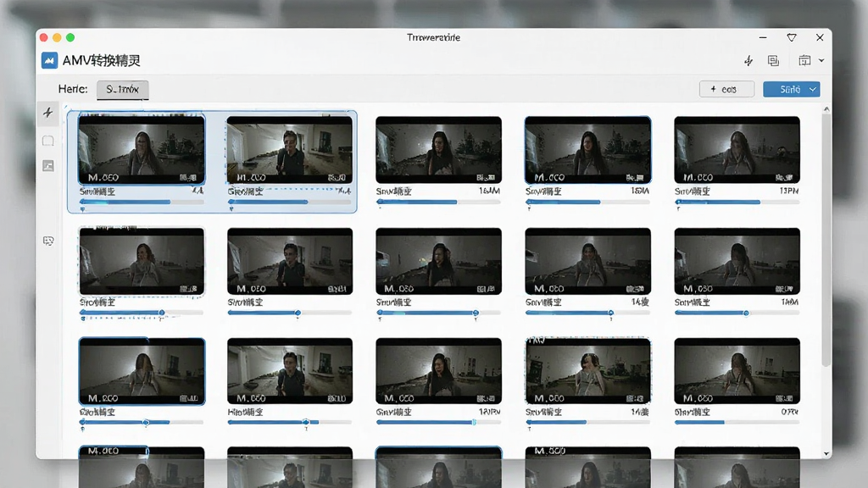
Task: Open the third video thumbnail in the second row
Action: point(438,261)
